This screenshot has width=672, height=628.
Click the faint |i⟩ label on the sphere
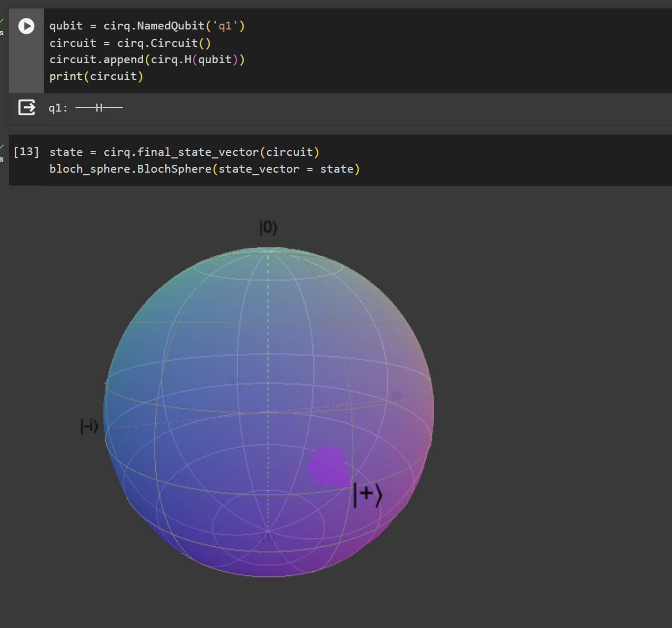396,396
